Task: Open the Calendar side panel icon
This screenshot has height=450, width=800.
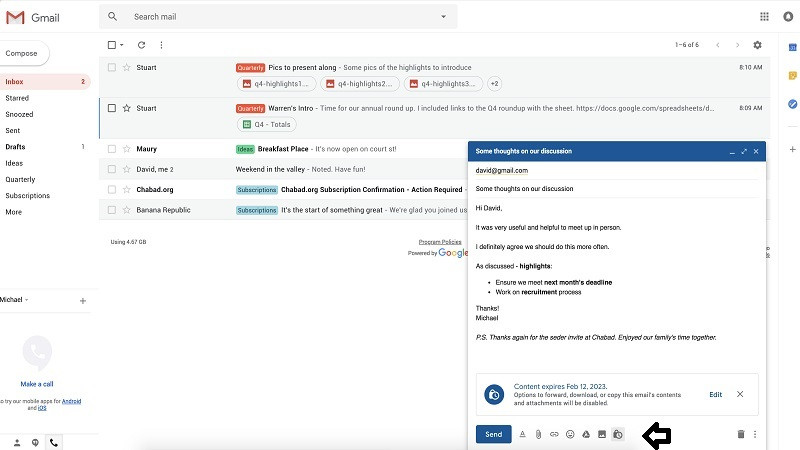Action: pos(792,47)
